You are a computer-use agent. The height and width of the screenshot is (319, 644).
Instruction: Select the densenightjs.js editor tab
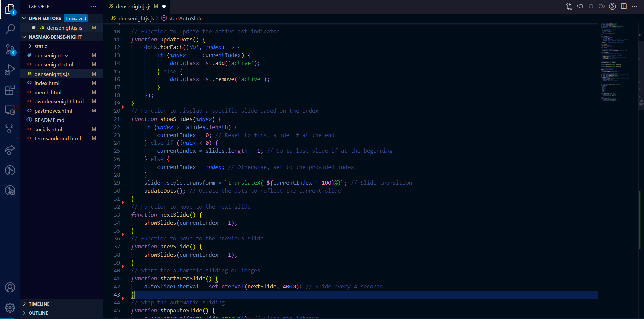pos(133,6)
